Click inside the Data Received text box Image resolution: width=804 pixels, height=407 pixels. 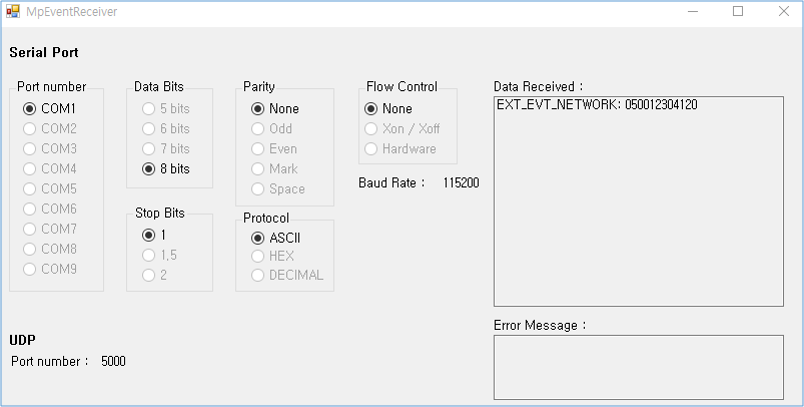pos(638,200)
